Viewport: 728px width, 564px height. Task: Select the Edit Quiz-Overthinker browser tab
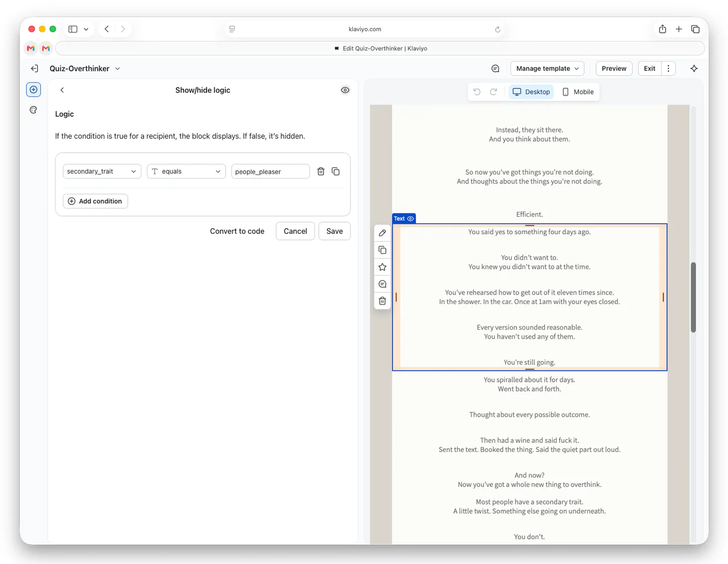[380, 48]
